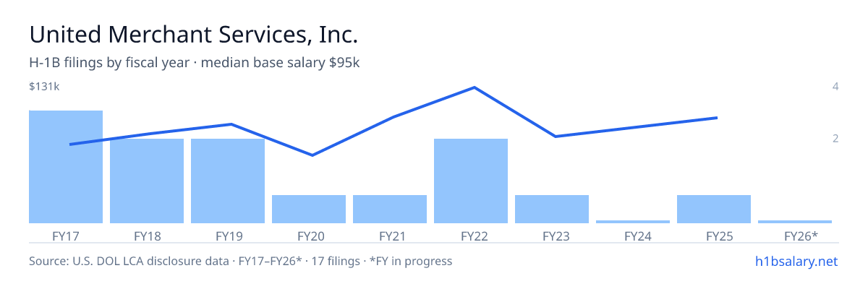
Task: Click the median base salary subtitle
Action: click(195, 63)
